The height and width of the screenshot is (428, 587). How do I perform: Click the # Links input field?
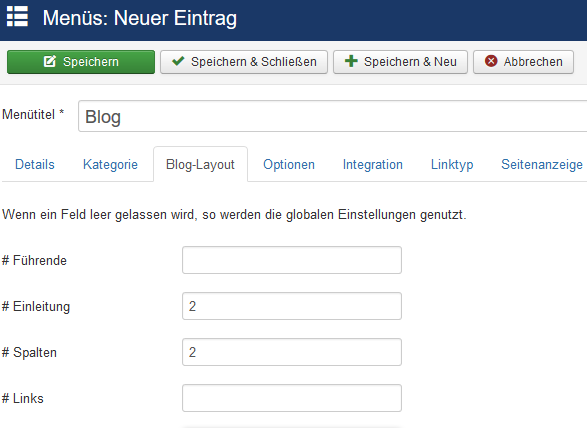[x=292, y=398]
